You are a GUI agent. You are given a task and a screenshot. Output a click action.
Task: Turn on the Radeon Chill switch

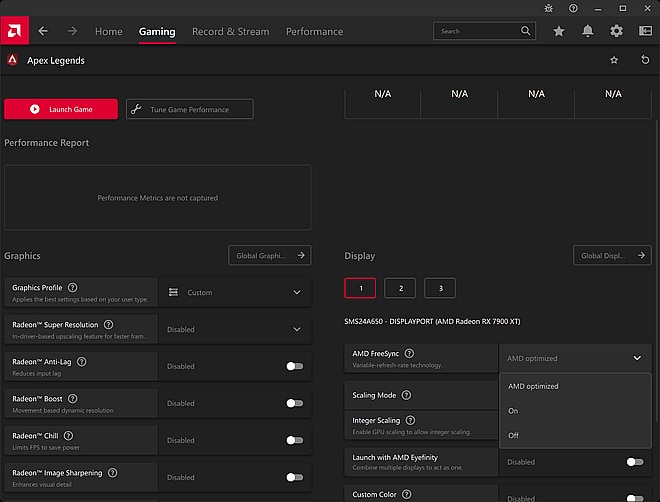click(294, 440)
